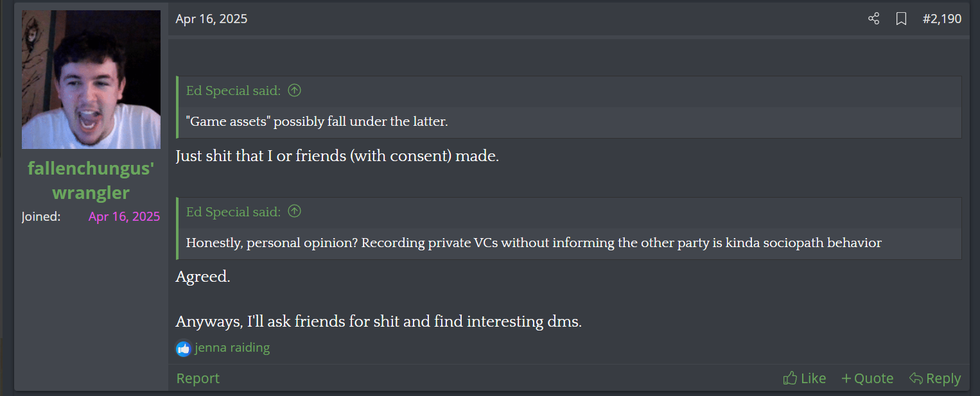Screen dimensions: 980x396
Task: Bookmark this post
Action: tap(901, 19)
